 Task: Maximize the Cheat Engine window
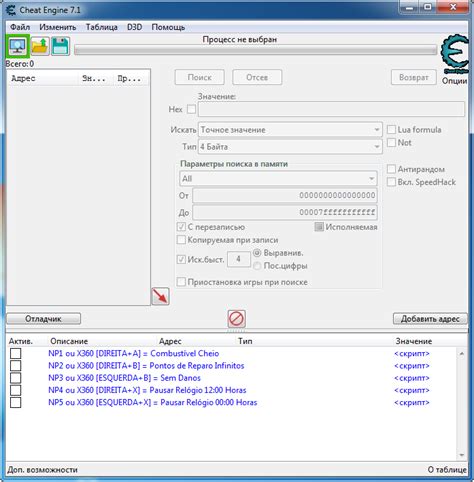[x=428, y=7]
